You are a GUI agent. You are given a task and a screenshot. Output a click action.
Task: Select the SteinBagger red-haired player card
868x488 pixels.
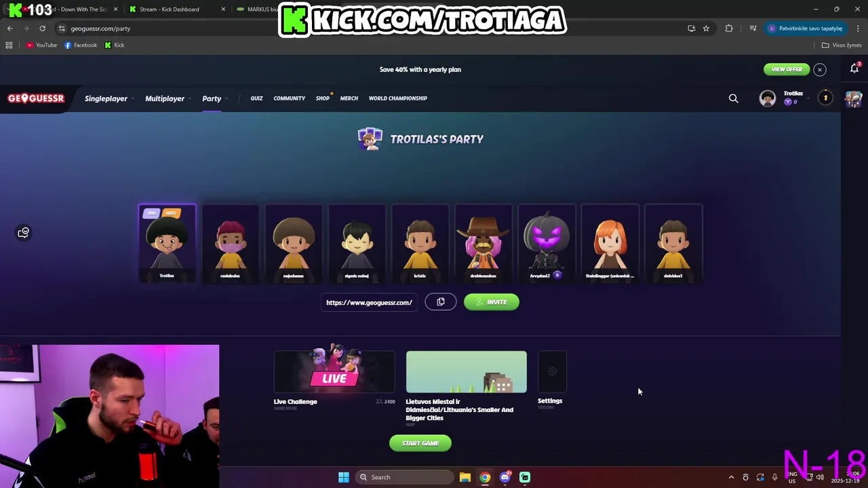click(x=610, y=243)
